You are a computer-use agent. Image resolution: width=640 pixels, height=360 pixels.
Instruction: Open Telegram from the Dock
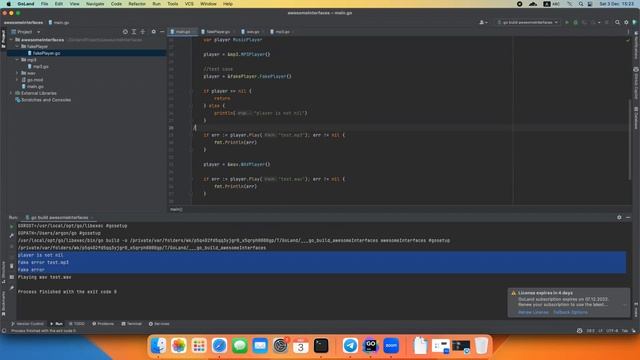pos(350,346)
